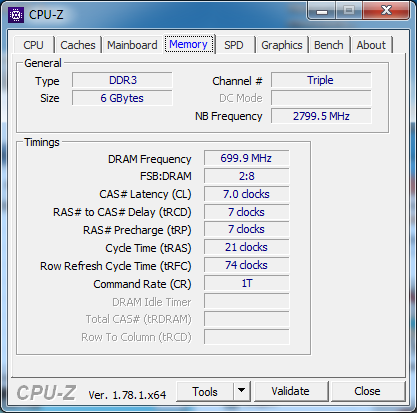
Task: Click the version text Ver. 1.78.1.x64
Action: point(127,395)
